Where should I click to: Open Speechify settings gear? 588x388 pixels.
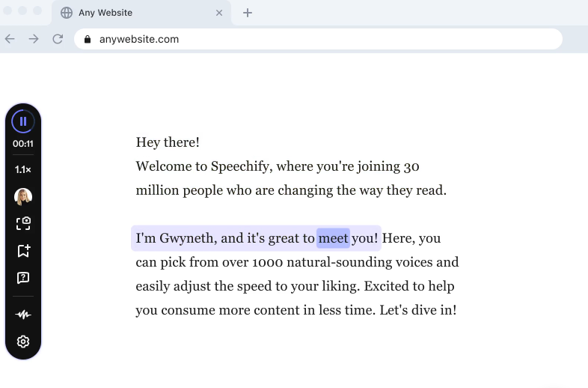click(x=23, y=342)
